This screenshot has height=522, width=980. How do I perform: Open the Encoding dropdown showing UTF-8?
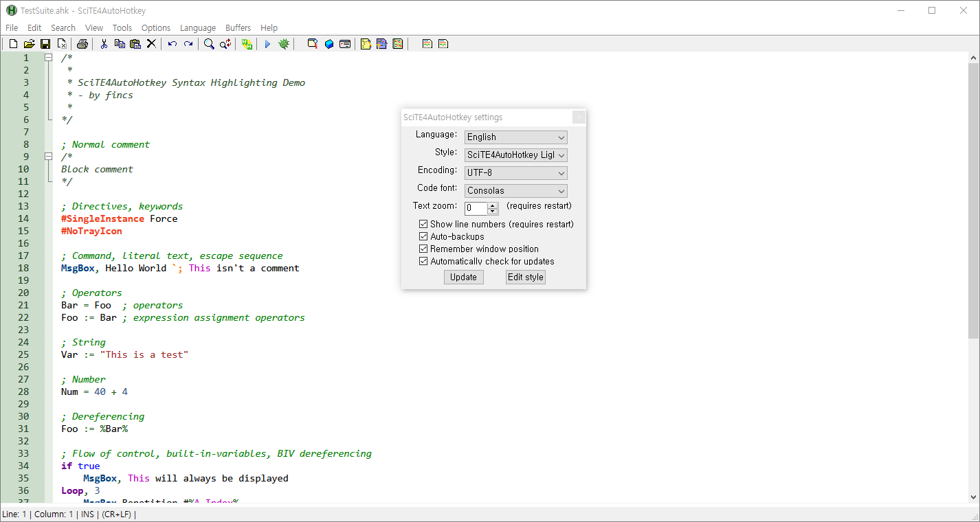(516, 173)
